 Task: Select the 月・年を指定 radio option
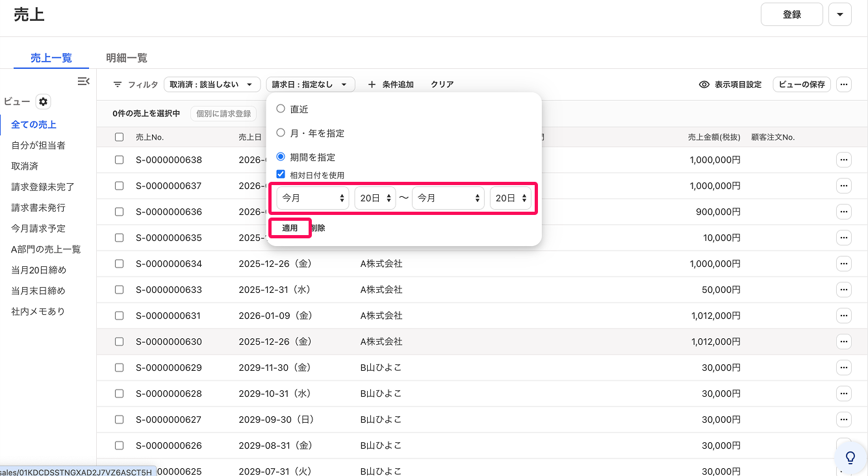(x=281, y=132)
